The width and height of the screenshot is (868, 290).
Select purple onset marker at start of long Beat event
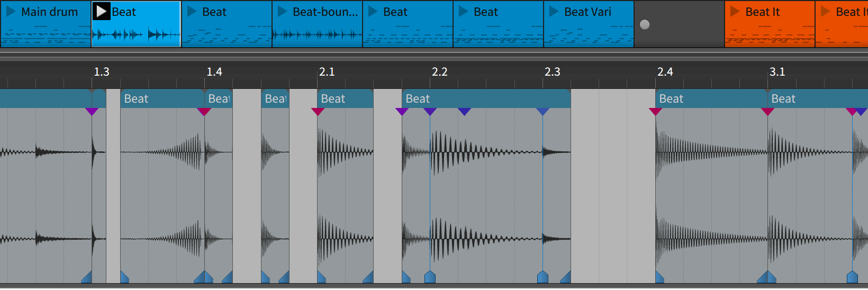(x=402, y=112)
